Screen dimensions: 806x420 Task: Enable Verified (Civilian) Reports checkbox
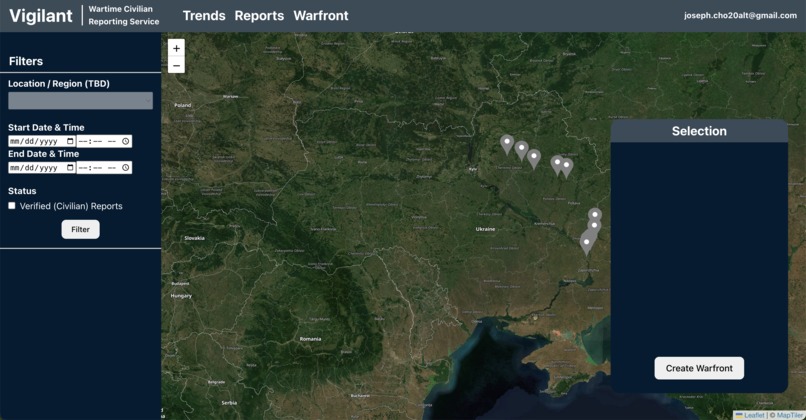[12, 206]
